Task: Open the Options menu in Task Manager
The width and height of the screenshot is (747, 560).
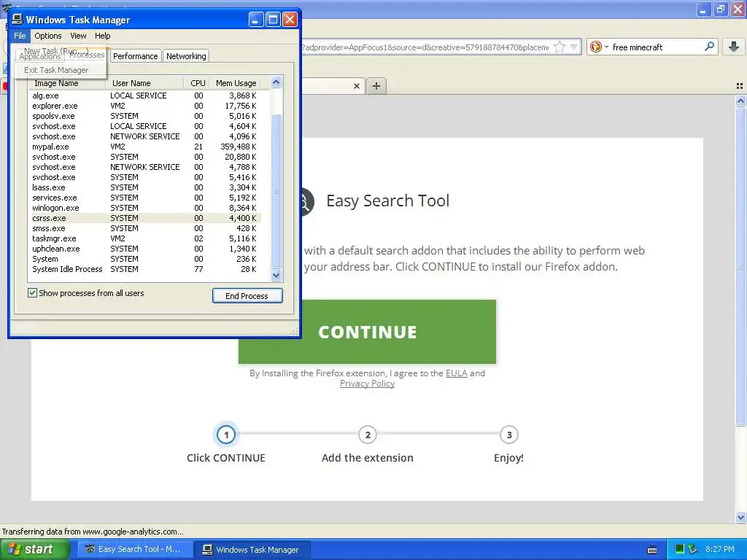Action: [47, 36]
